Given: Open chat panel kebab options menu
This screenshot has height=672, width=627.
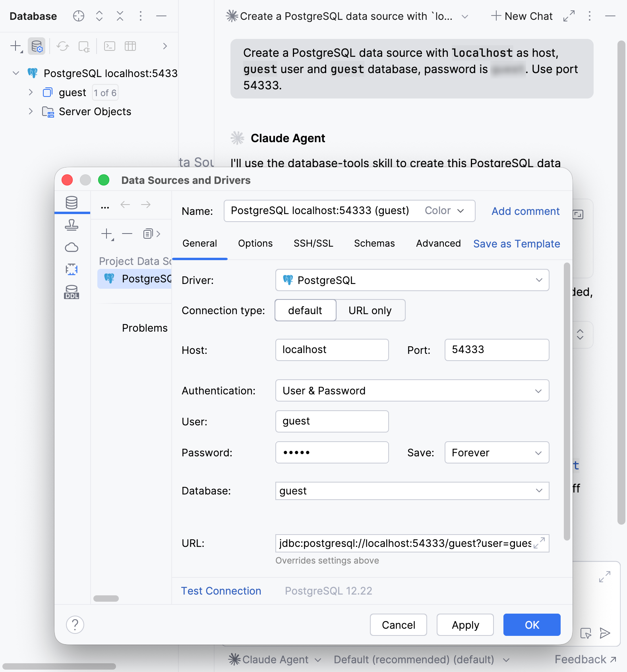Looking at the screenshot, I should pos(590,16).
